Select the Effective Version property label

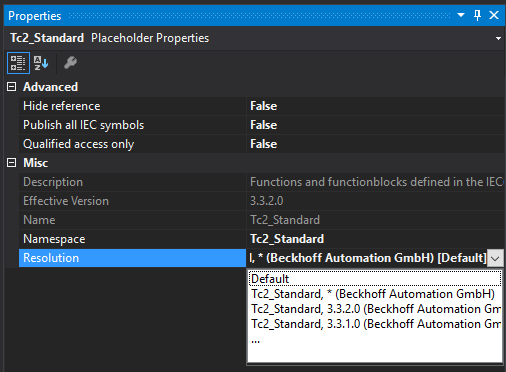(66, 201)
